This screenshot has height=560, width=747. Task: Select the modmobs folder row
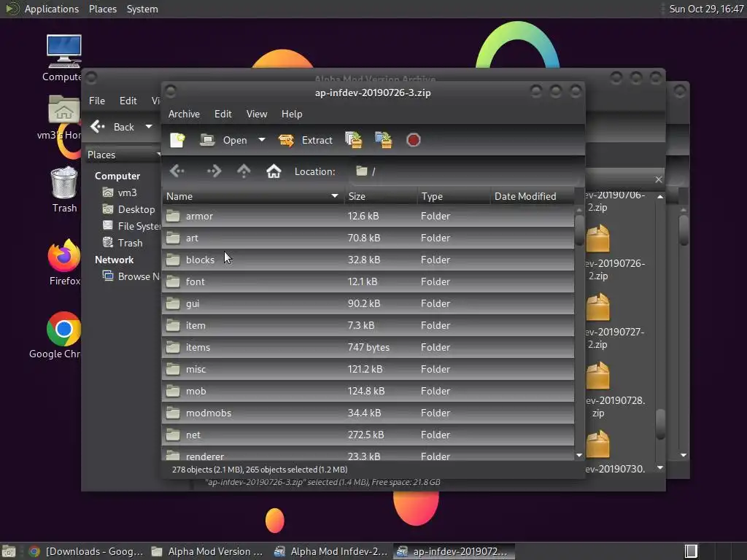point(368,413)
